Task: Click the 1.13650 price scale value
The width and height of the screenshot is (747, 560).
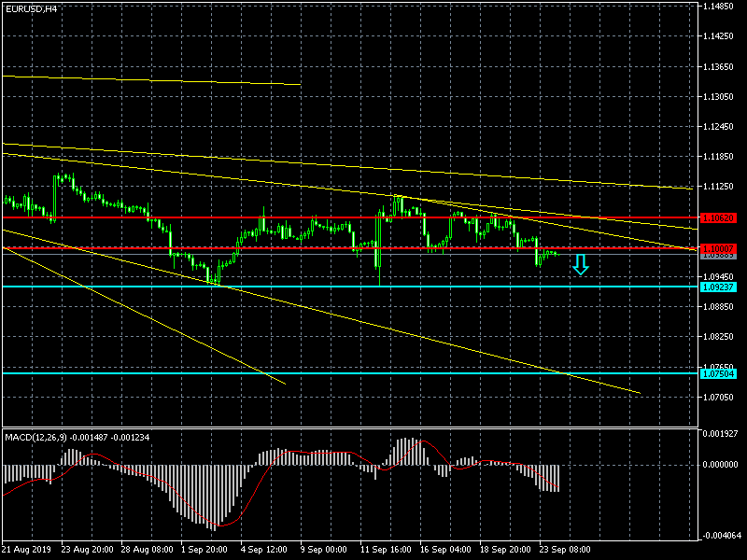Action: pyautogui.click(x=720, y=67)
